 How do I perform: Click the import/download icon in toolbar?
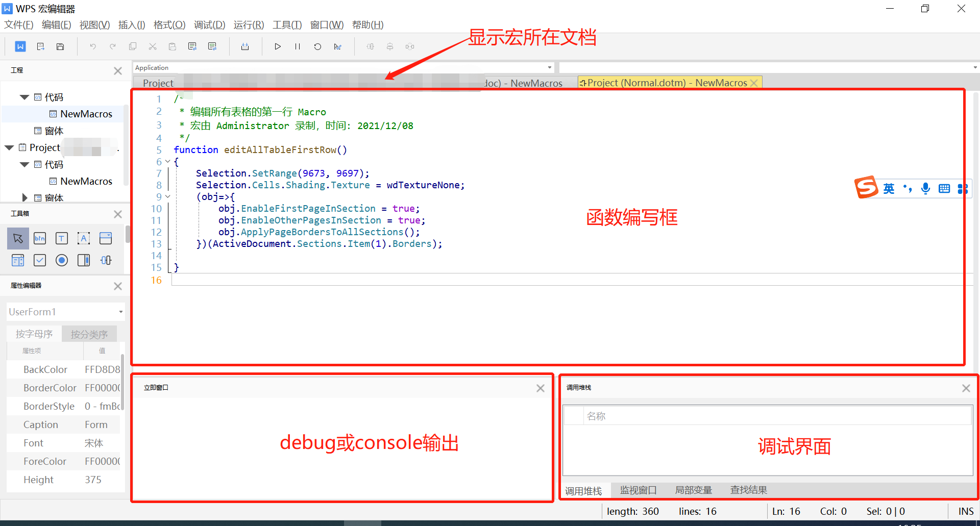(x=245, y=46)
